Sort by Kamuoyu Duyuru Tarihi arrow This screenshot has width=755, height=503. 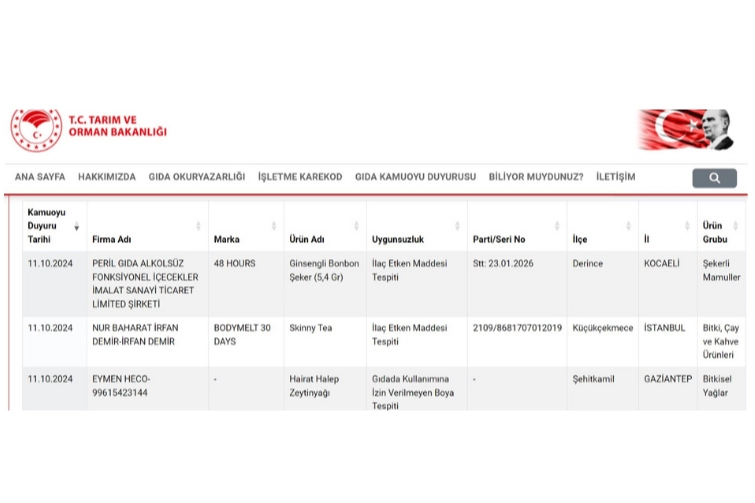[x=77, y=226]
